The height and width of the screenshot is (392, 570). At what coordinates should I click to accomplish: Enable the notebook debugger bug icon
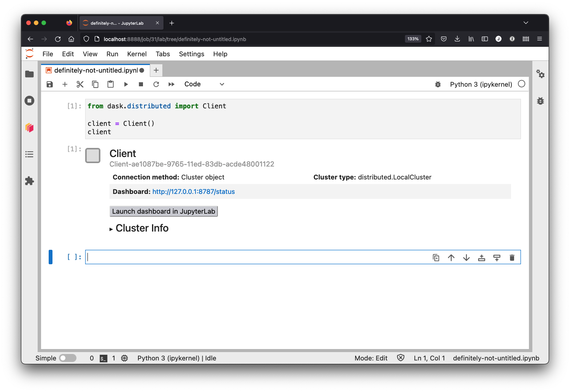438,84
